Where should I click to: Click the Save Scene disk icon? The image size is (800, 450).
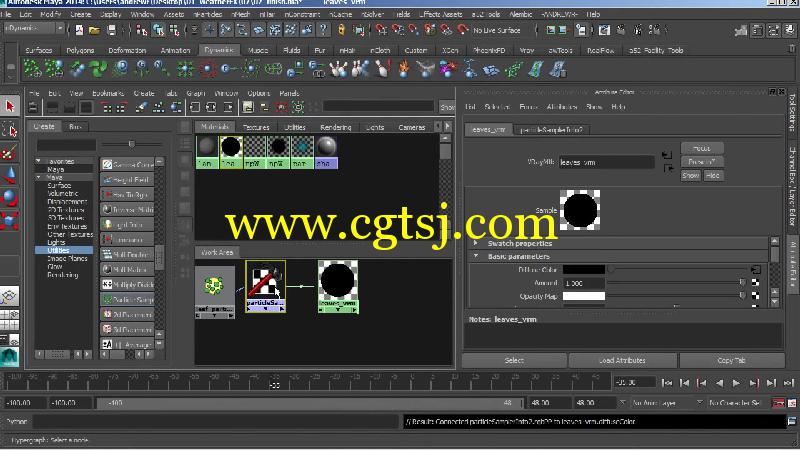coord(111,30)
